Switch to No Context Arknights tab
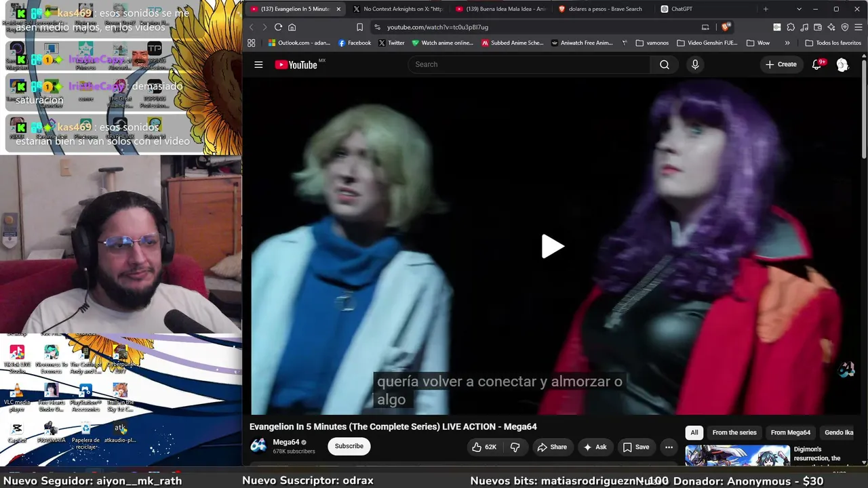Screen dimensions: 868x488 click(x=397, y=9)
